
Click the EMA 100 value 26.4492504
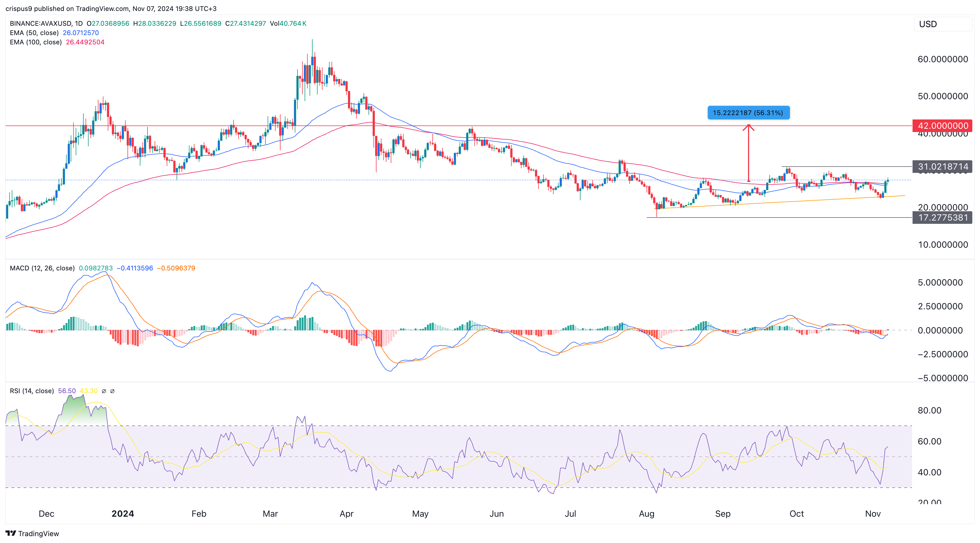pyautogui.click(x=85, y=42)
